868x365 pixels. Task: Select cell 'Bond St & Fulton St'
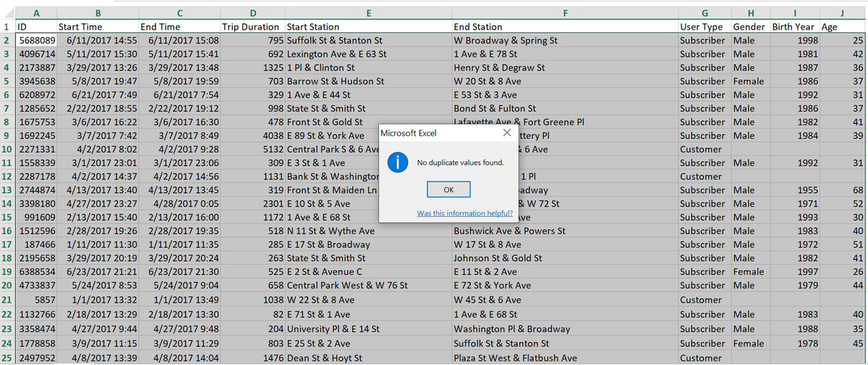565,108
